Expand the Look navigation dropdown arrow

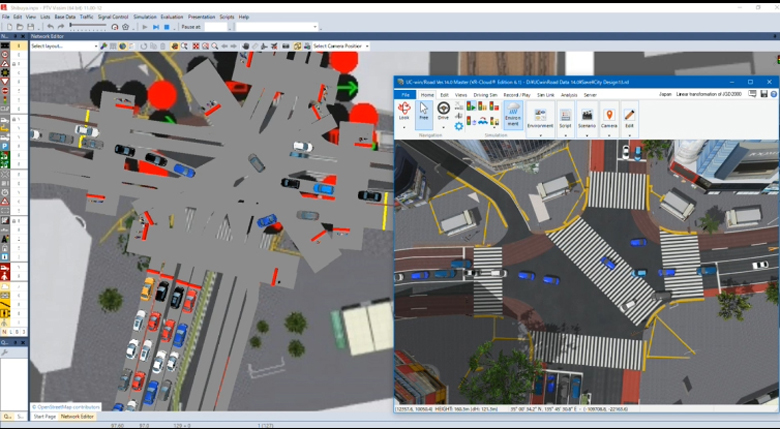404,128
